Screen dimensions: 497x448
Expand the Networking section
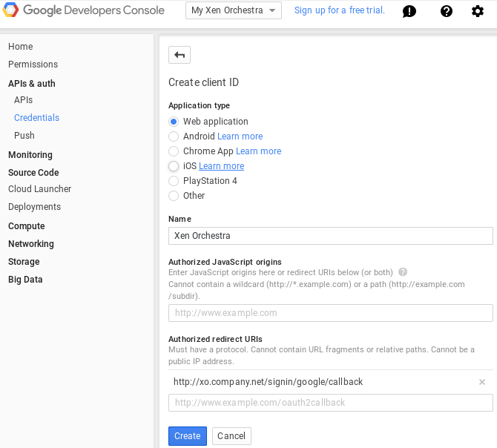pyautogui.click(x=31, y=244)
